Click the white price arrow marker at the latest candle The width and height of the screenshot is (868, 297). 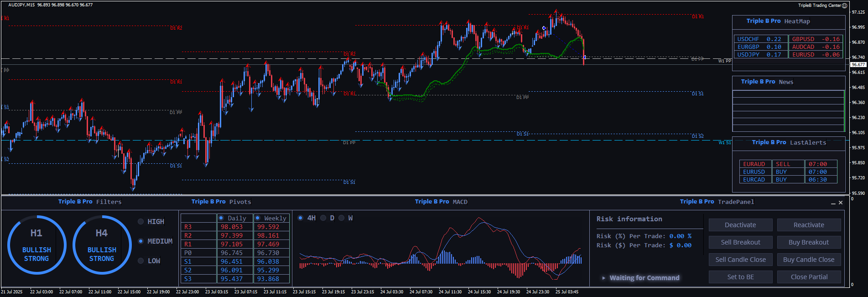[x=584, y=57]
